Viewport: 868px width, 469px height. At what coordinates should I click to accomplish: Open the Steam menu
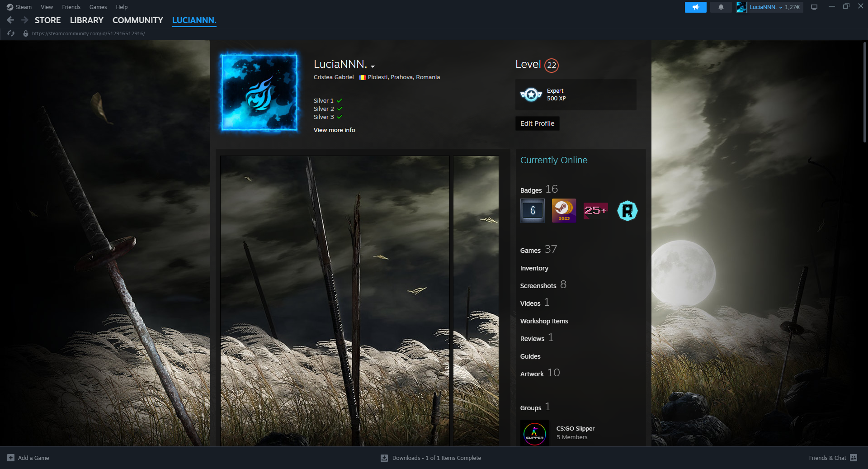[24, 7]
